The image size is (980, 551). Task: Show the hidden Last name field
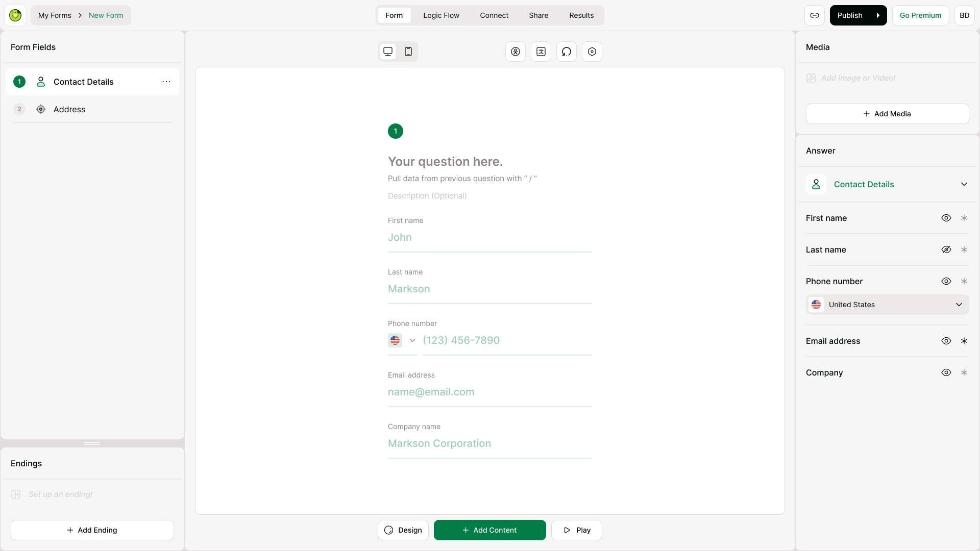(x=946, y=249)
